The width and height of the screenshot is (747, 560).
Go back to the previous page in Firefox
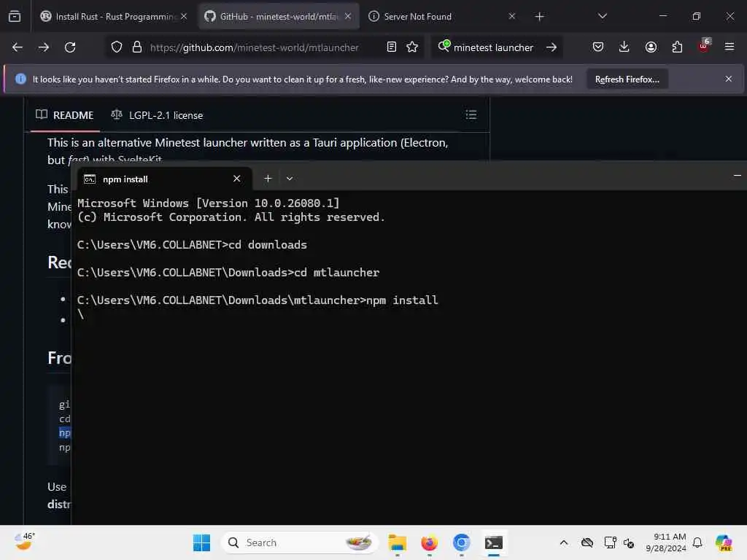(x=18, y=47)
